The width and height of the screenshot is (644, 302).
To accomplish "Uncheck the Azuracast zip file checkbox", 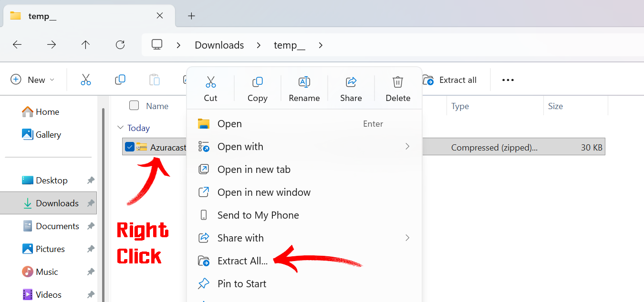I will [x=129, y=147].
